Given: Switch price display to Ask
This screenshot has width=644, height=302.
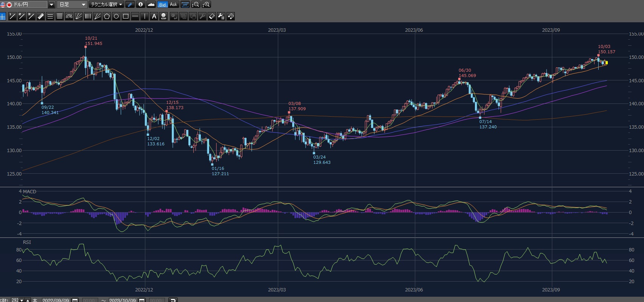Looking at the screenshot, I should (x=173, y=5).
